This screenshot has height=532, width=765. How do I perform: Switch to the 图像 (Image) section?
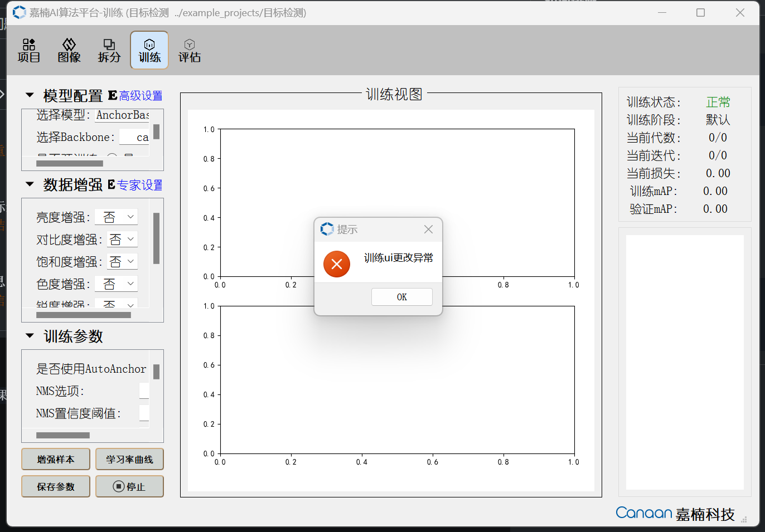click(69, 50)
